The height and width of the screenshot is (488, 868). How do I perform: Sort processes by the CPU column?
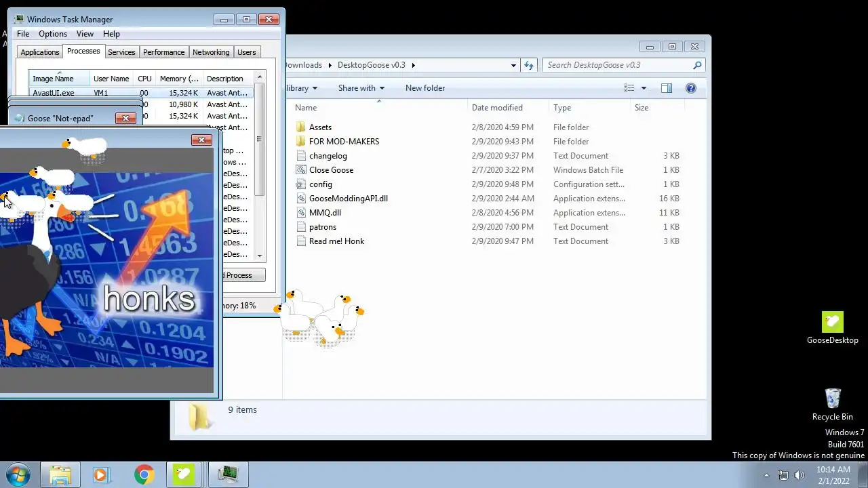coord(144,79)
